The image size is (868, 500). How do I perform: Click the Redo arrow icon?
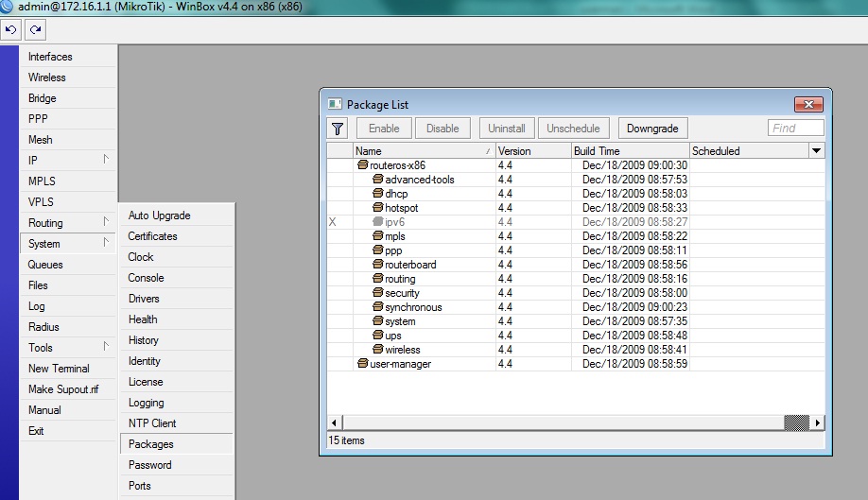(x=35, y=30)
